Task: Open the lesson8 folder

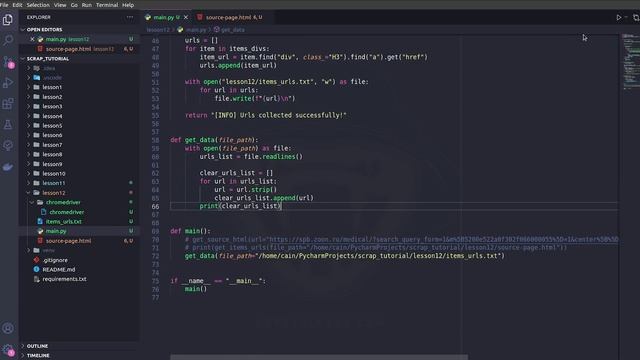Action: pos(52,154)
